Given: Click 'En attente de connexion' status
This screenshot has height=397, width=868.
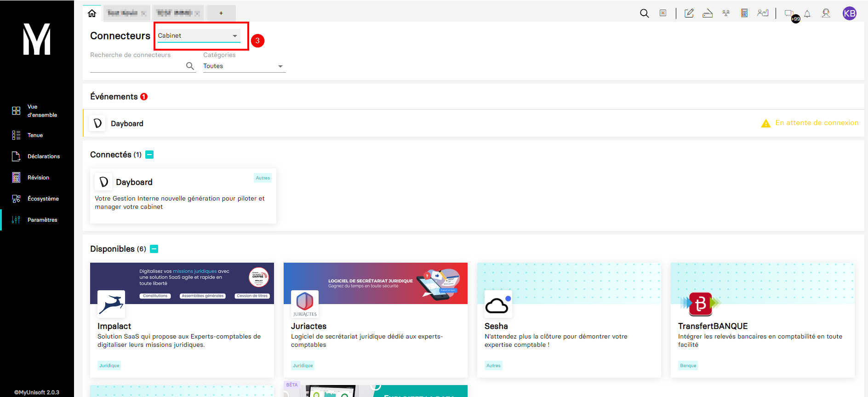Looking at the screenshot, I should (817, 123).
